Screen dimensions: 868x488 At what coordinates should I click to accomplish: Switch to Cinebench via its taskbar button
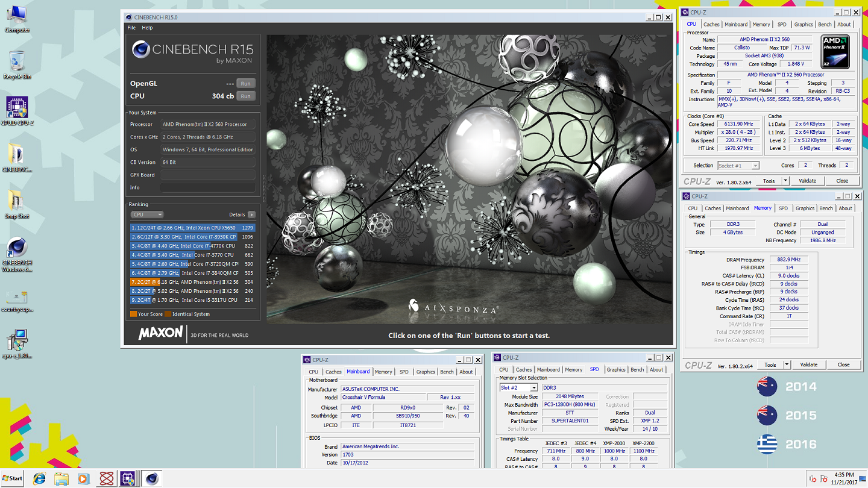151,478
